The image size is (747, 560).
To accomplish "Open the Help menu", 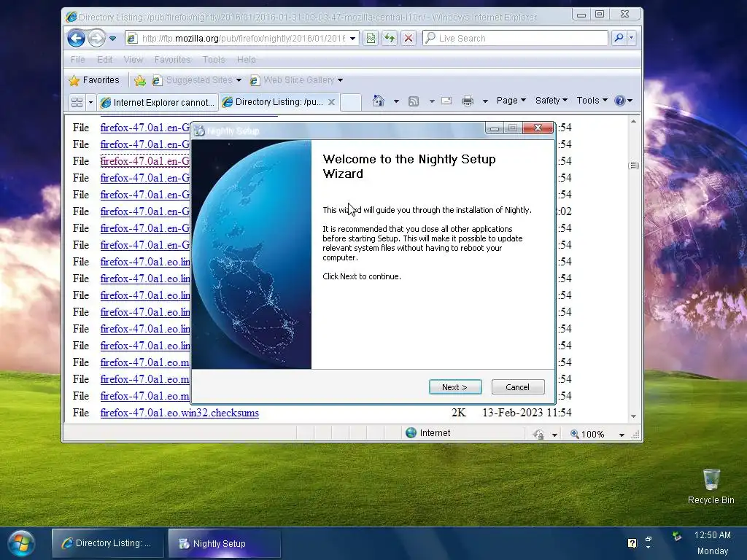I will pyautogui.click(x=247, y=60).
